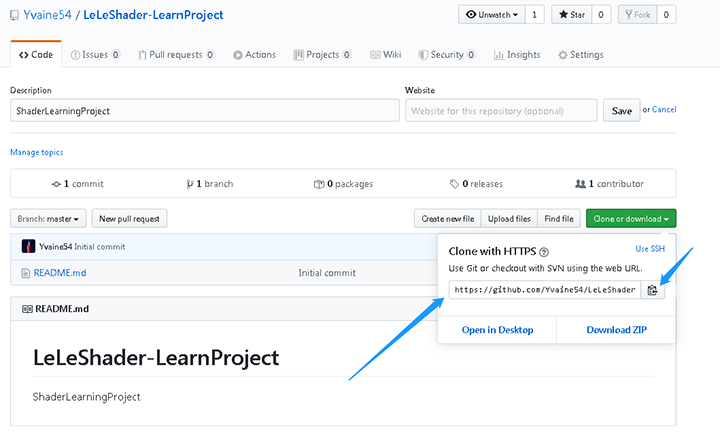This screenshot has height=446, width=720.
Task: Open the Branch: master dropdown
Action: pos(48,219)
